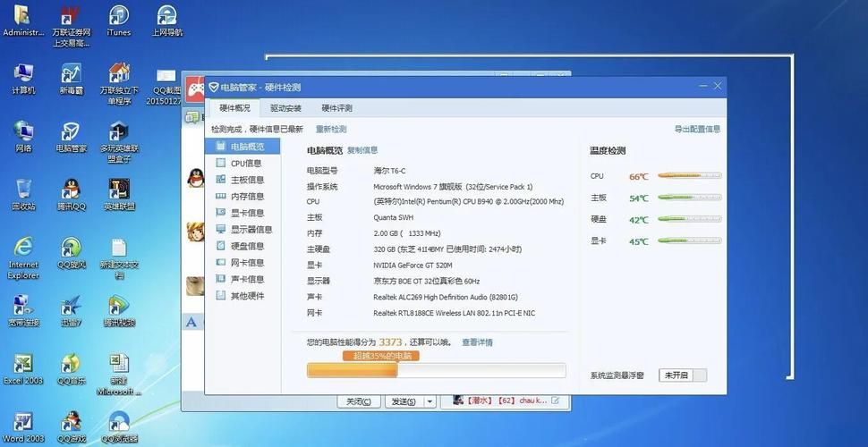Select the 万联证券网上交易 desktop icon

[x=71, y=27]
